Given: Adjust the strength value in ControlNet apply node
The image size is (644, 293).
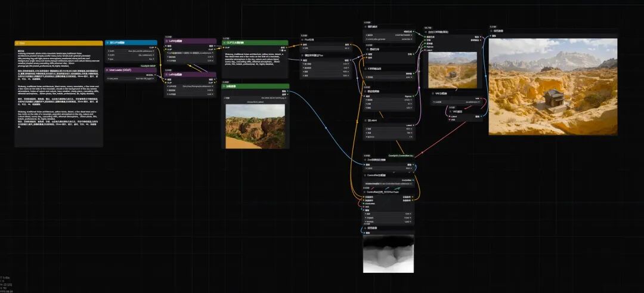Looking at the screenshot, I should 389,214.
